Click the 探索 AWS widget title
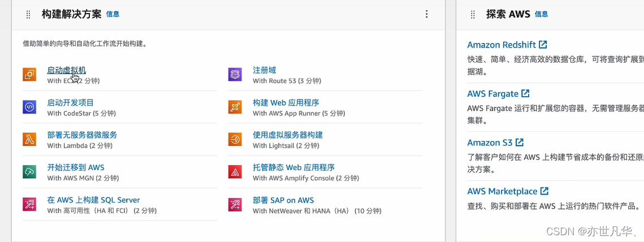The height and width of the screenshot is (242, 644). click(x=508, y=14)
